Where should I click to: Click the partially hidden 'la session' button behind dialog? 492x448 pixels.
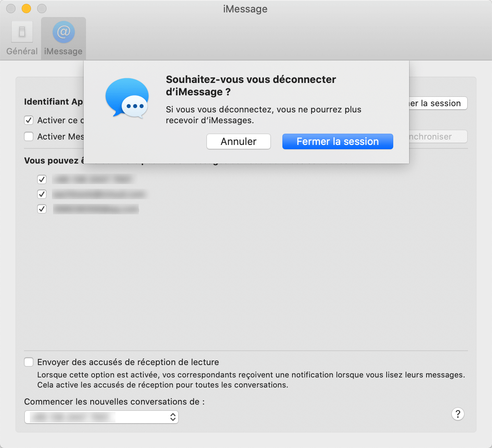[438, 103]
